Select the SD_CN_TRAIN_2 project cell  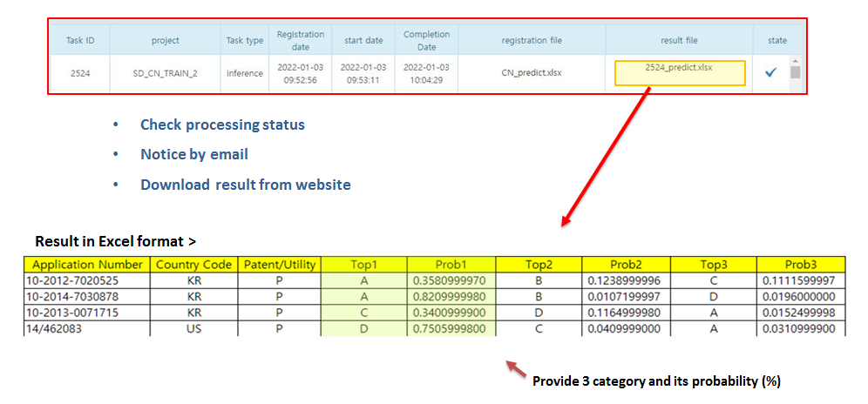point(165,73)
